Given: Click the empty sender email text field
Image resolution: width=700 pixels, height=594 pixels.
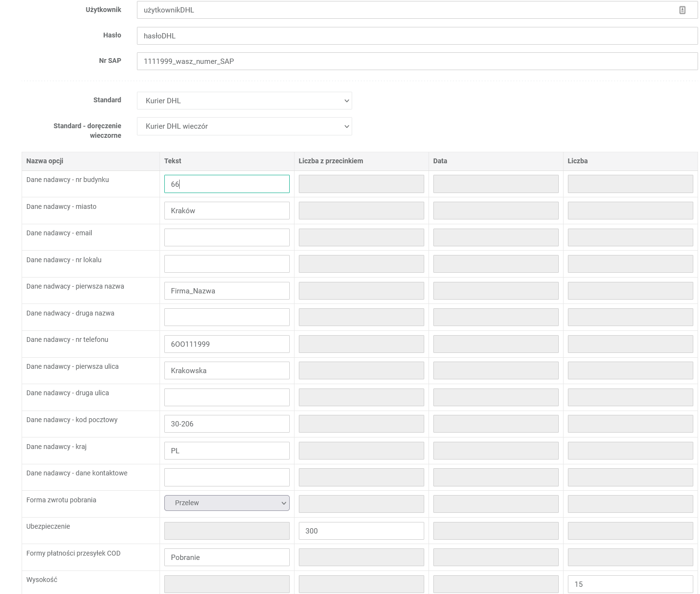Looking at the screenshot, I should [227, 237].
